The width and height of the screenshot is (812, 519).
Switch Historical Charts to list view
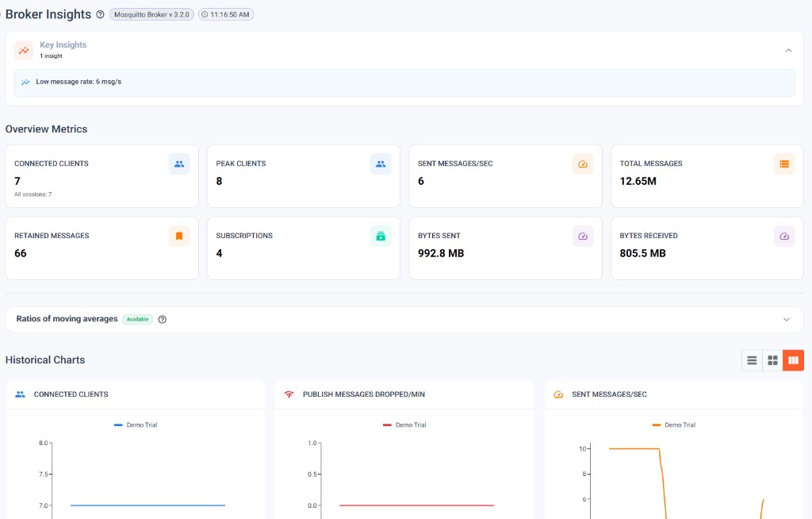pos(752,360)
